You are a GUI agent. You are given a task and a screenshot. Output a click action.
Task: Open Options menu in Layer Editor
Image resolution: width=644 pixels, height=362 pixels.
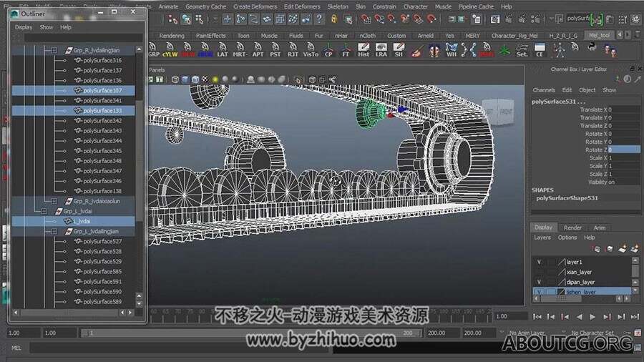[567, 238]
